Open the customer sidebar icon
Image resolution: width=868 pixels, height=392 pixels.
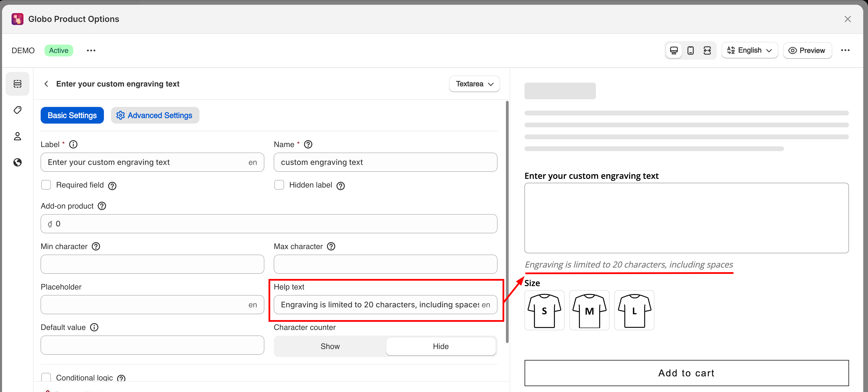(18, 136)
